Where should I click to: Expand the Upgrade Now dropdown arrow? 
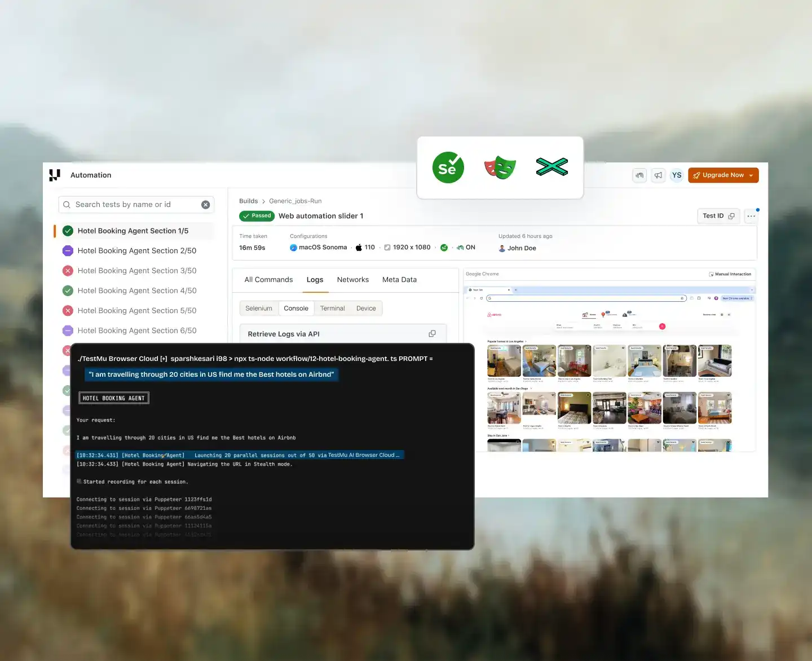tap(751, 176)
